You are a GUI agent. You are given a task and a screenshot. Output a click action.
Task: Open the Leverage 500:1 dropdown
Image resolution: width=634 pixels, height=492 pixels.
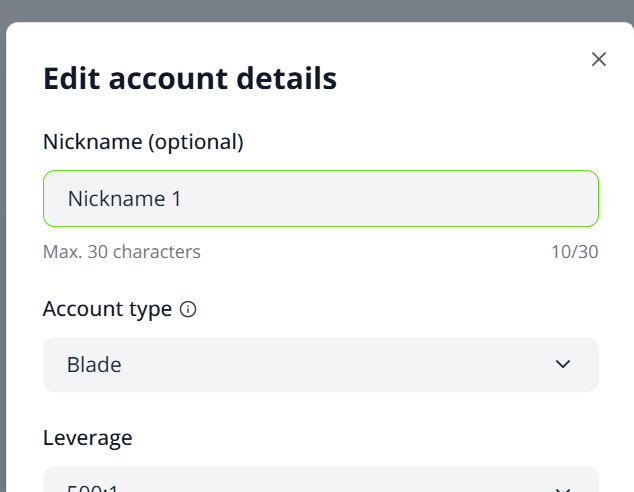click(x=321, y=479)
